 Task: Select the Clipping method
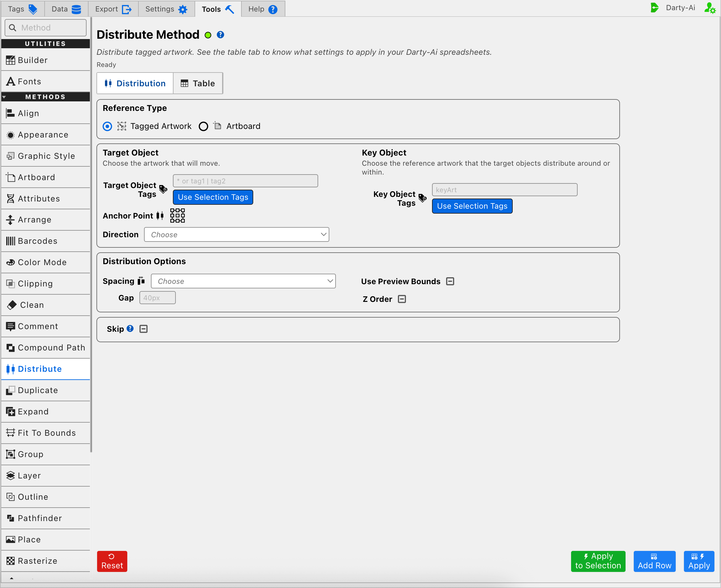46,283
